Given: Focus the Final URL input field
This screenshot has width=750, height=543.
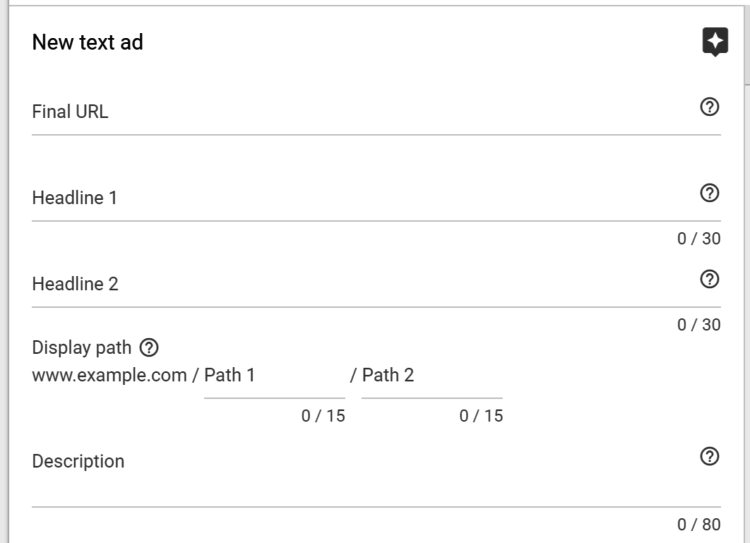Looking at the screenshot, I should (360, 112).
